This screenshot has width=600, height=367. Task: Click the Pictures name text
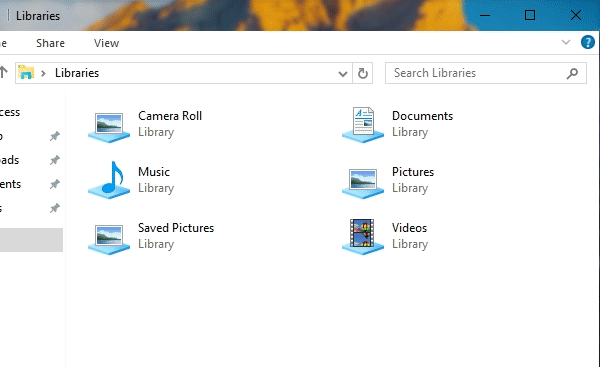pos(413,172)
